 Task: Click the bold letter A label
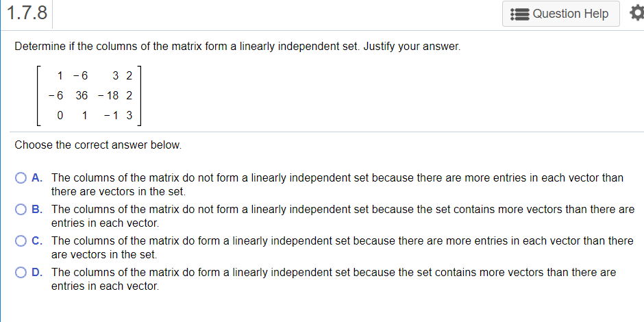(37, 178)
